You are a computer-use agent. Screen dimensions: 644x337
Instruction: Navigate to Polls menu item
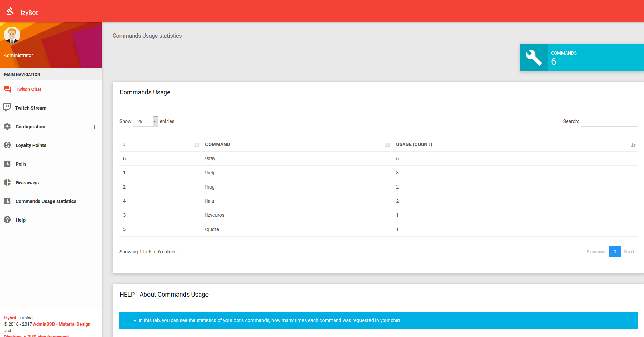tap(21, 164)
